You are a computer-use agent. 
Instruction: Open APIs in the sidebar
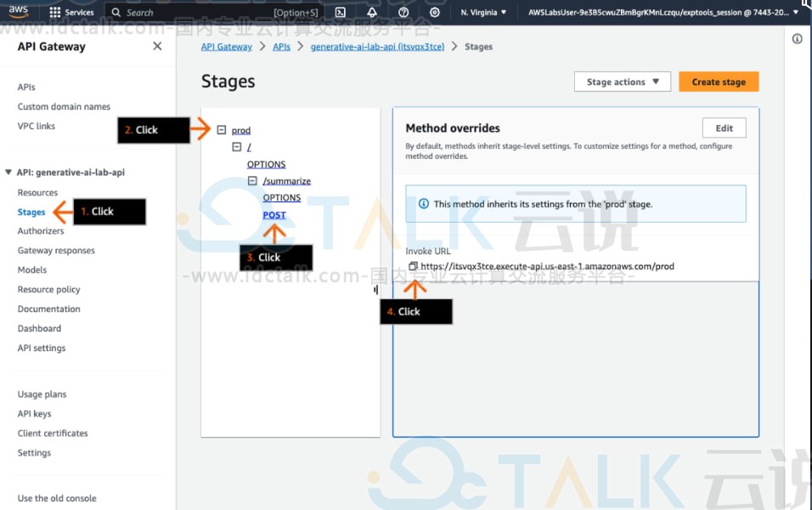click(26, 87)
